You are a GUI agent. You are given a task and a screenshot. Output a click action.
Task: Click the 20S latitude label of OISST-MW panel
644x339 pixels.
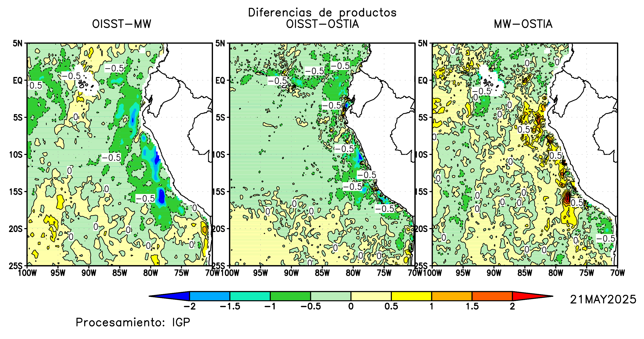(x=16, y=229)
